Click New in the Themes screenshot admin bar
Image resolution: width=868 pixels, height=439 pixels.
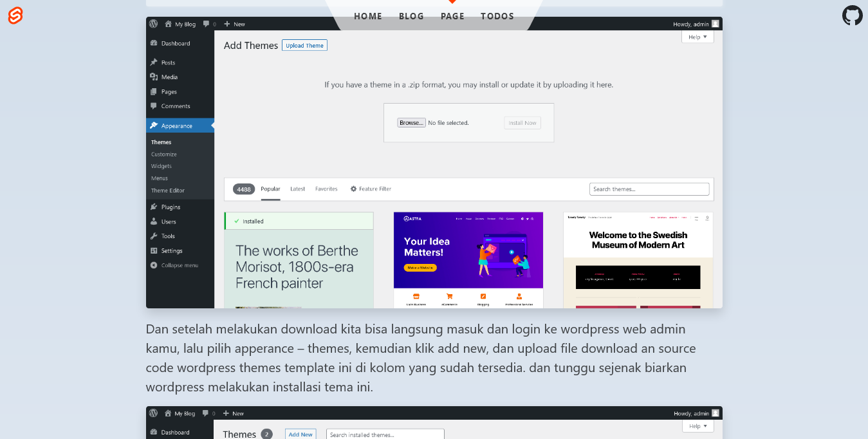234,413
